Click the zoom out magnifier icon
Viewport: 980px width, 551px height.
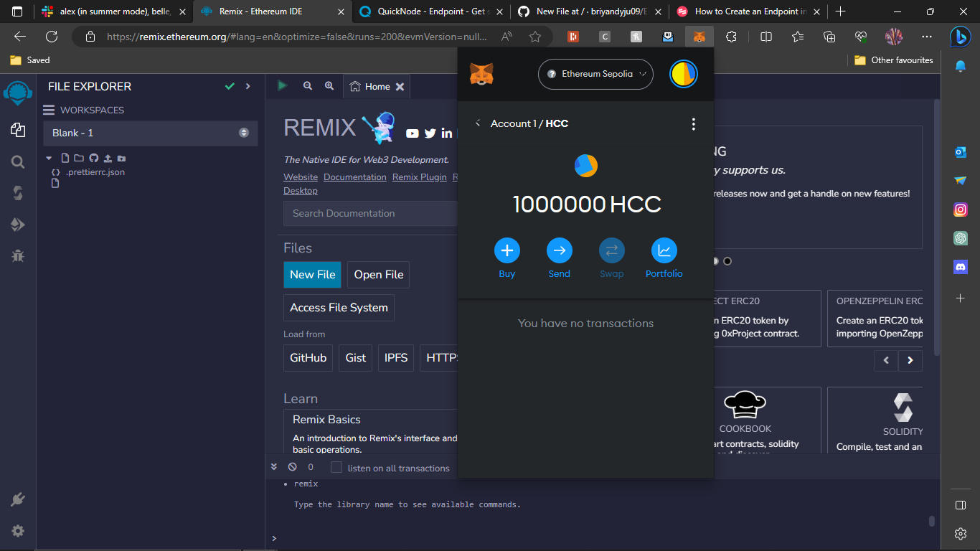[308, 86]
